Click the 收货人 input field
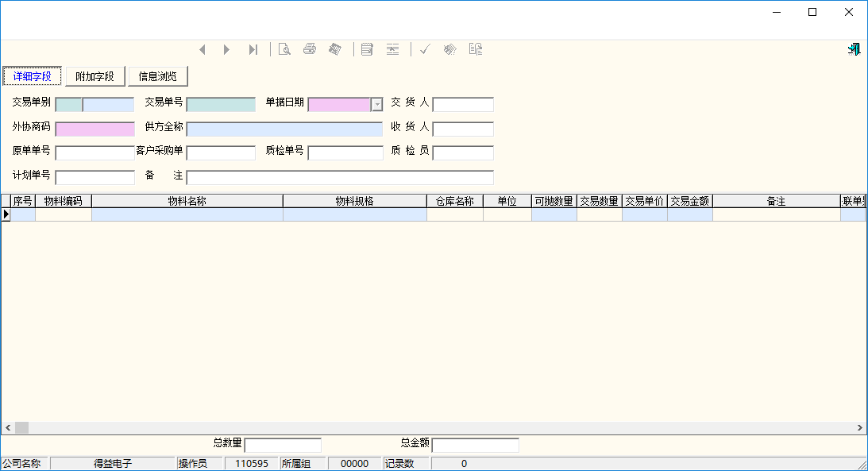 click(x=463, y=129)
